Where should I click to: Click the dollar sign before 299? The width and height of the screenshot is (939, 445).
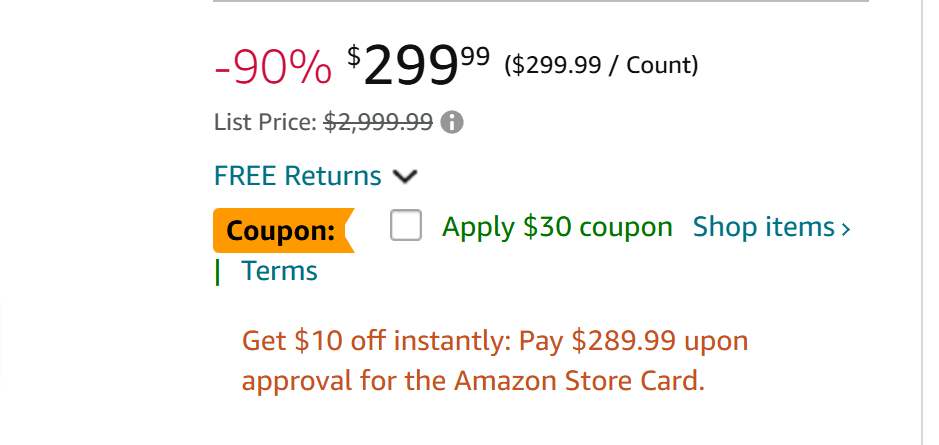click(x=354, y=56)
